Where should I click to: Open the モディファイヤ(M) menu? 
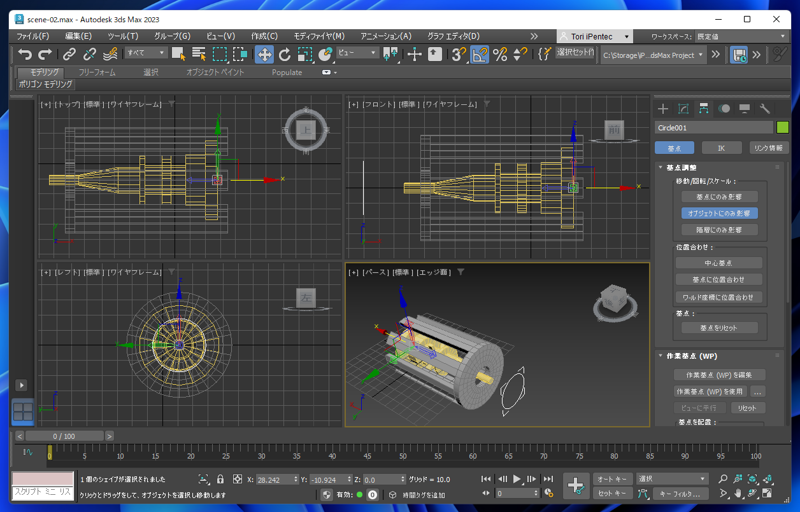pyautogui.click(x=319, y=36)
